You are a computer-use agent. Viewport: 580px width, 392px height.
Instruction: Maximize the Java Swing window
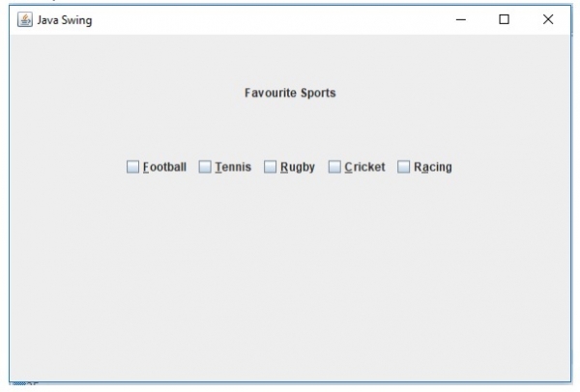(504, 20)
